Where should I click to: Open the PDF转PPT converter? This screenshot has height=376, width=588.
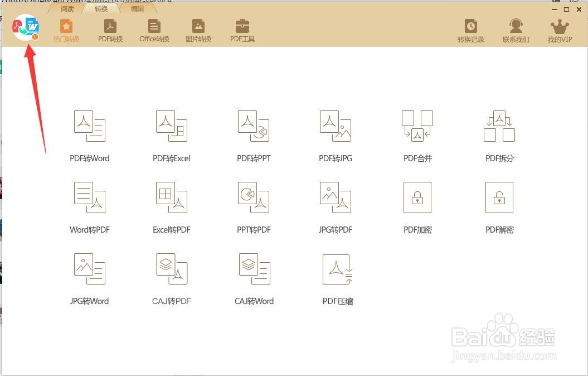pos(254,136)
